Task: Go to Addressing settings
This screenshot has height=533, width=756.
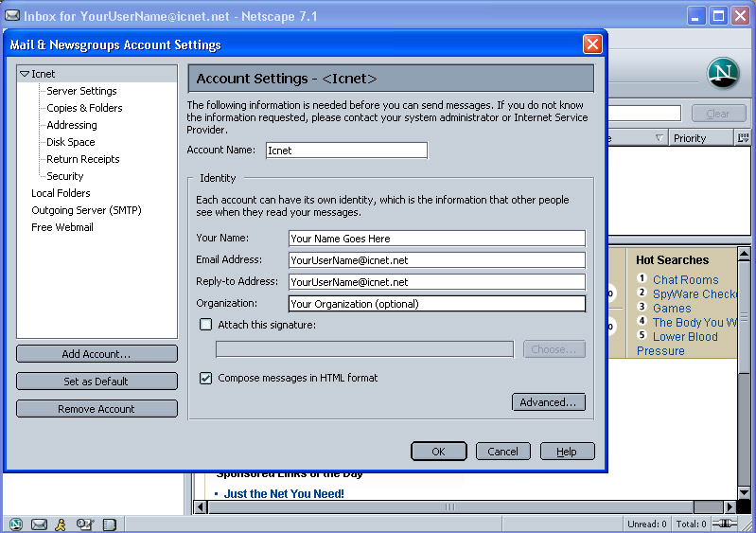Action: (72, 125)
